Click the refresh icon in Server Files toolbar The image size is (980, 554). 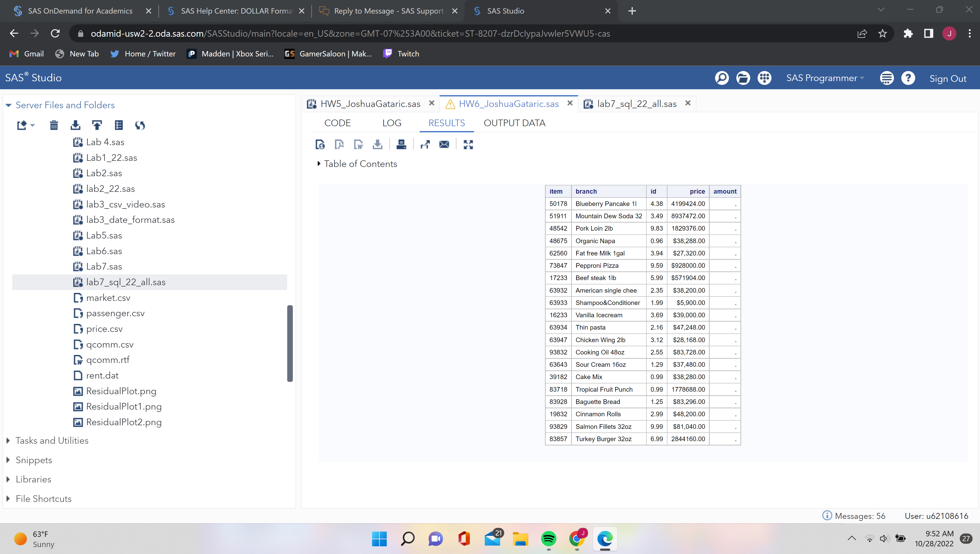[x=140, y=125]
